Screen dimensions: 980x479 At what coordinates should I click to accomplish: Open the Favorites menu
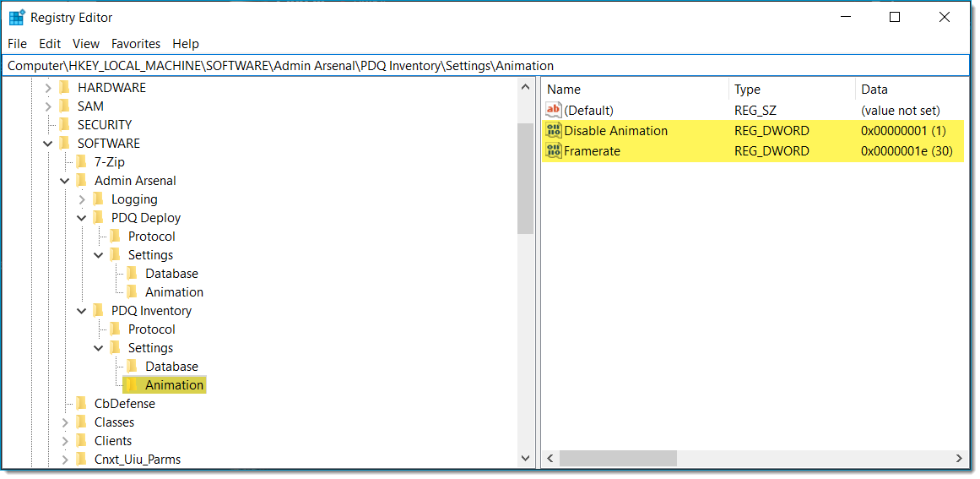(x=136, y=44)
